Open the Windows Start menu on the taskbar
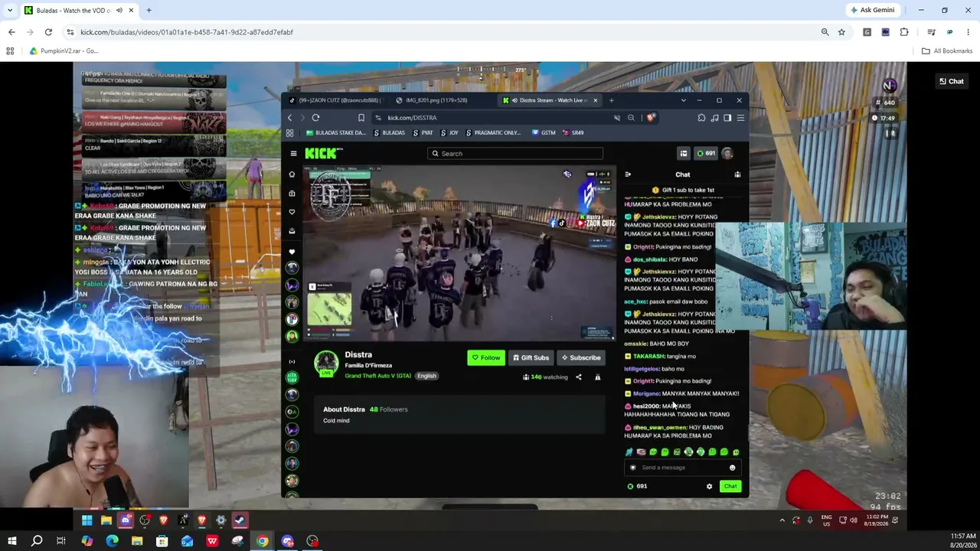Screen dimensions: 980x551 11,541
